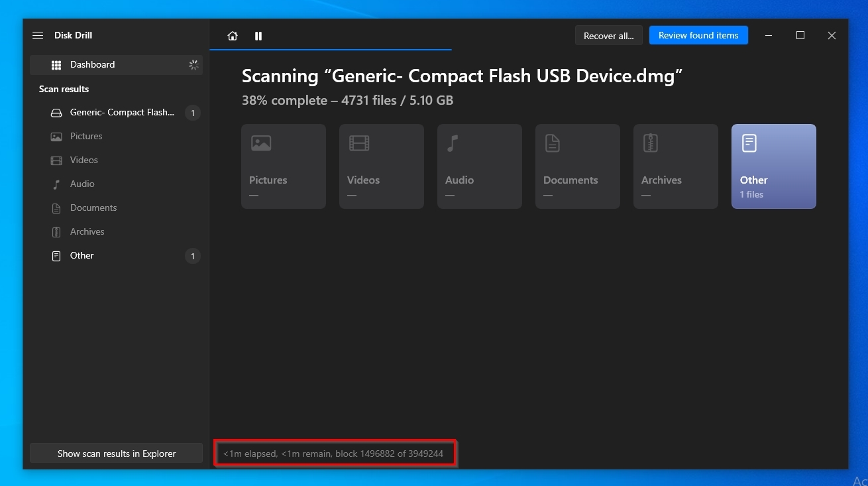
Task: Click Review found items button
Action: pyautogui.click(x=698, y=35)
